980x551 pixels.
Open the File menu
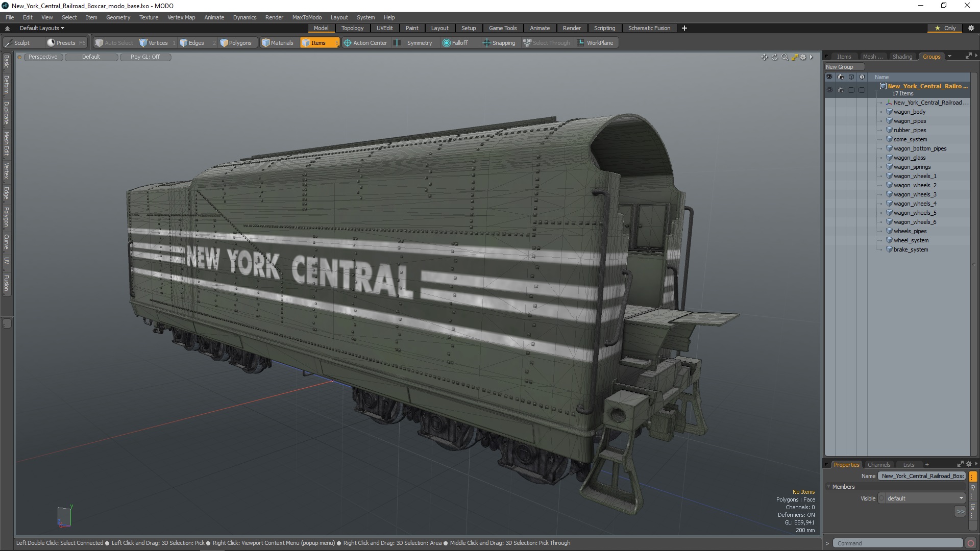[x=10, y=17]
